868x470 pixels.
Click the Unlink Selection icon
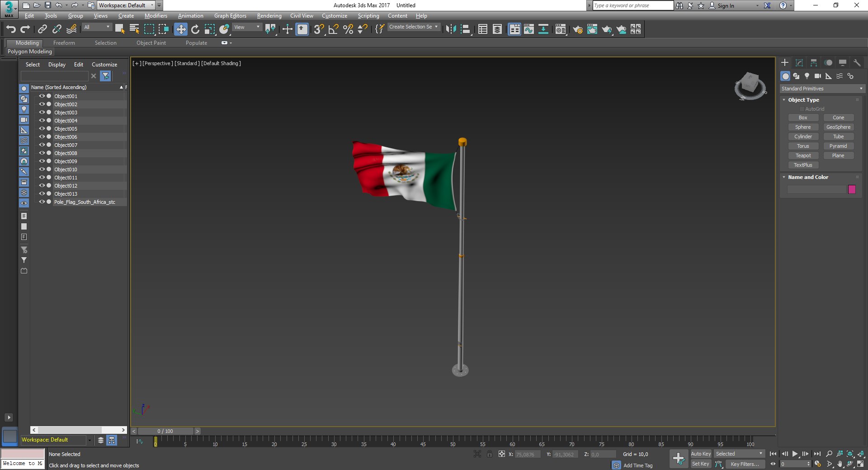pos(57,29)
